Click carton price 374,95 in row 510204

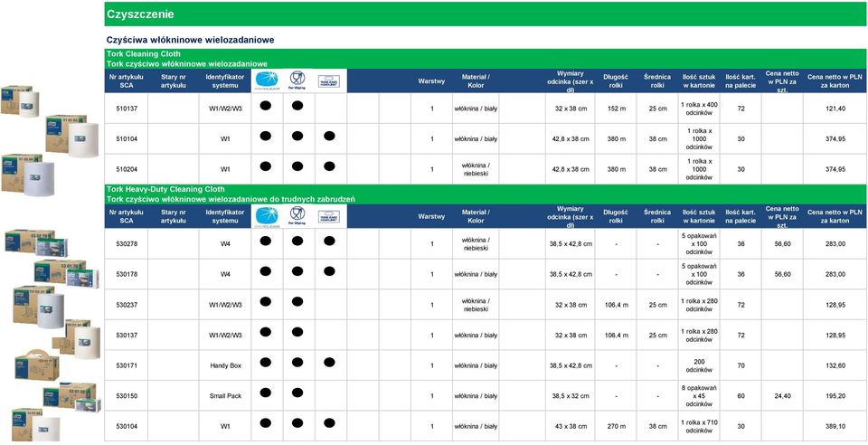tap(835, 169)
